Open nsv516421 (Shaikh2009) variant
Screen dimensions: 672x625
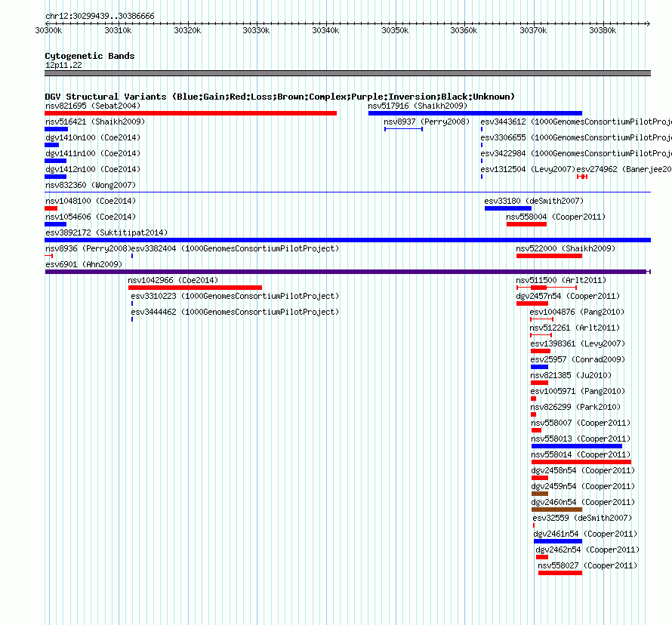[x=95, y=122]
